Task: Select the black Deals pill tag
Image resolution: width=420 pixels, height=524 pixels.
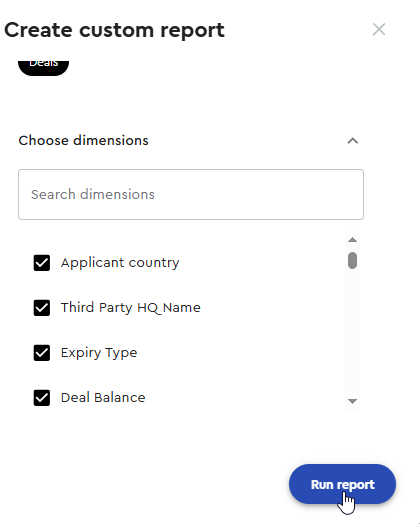Action: pos(43,65)
